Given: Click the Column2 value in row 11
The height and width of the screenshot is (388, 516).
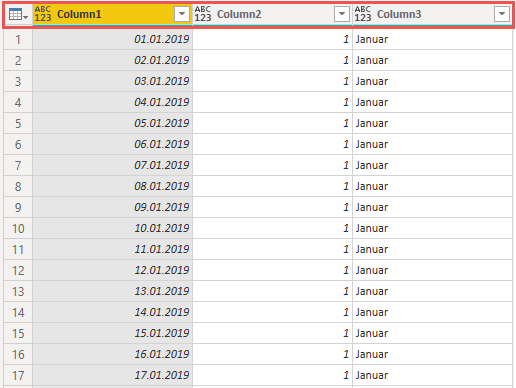Looking at the screenshot, I should click(x=273, y=249).
